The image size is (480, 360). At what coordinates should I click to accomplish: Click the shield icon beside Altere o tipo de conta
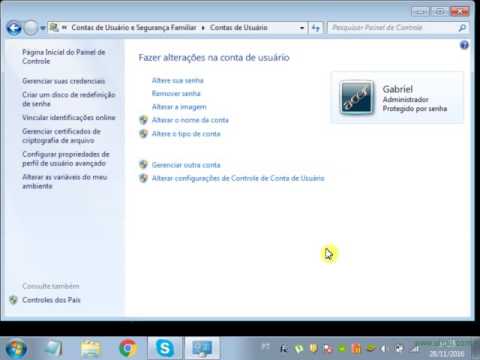[143, 134]
